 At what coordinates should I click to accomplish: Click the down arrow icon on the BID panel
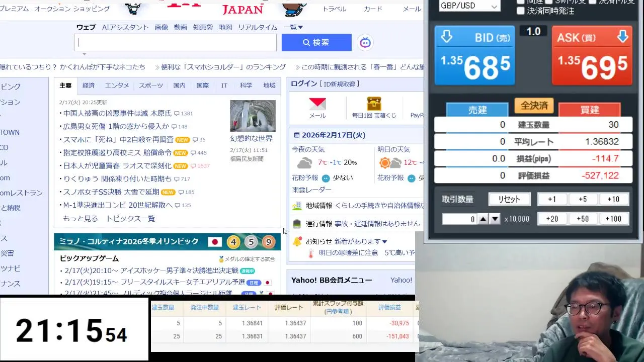tap(446, 37)
